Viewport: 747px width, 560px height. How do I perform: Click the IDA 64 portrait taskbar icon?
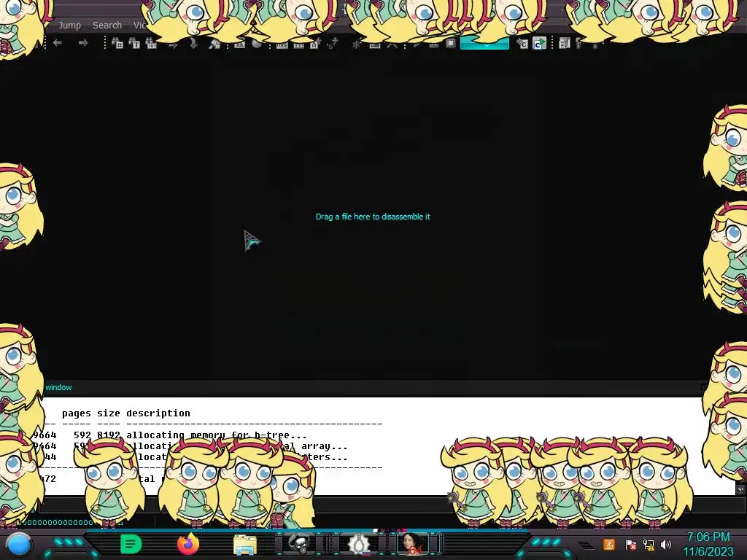pyautogui.click(x=413, y=544)
